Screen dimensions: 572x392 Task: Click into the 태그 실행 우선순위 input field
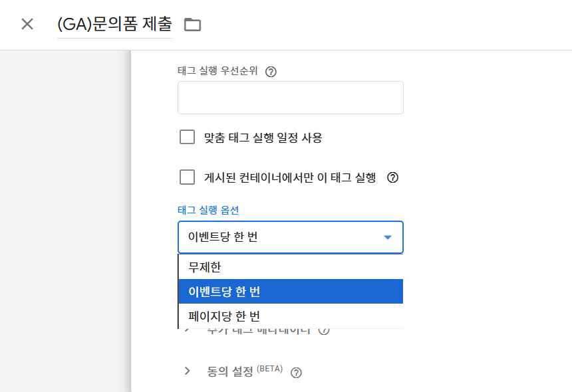click(291, 98)
